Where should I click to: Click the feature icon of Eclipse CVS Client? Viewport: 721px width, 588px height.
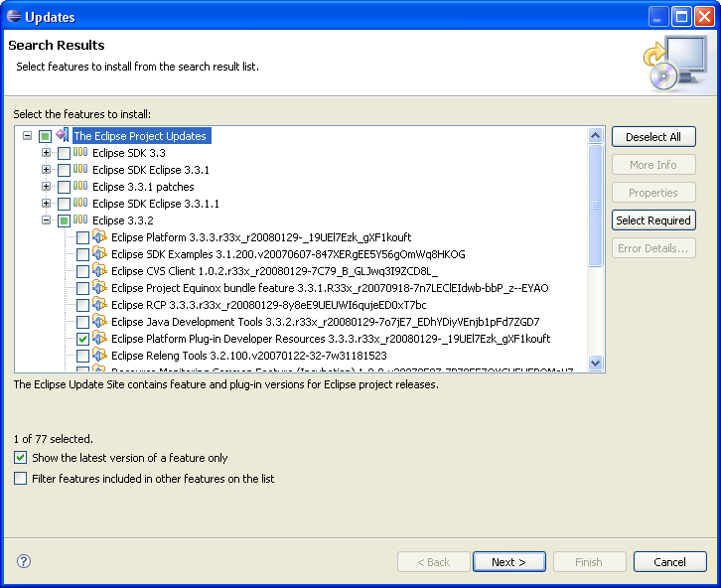point(99,270)
